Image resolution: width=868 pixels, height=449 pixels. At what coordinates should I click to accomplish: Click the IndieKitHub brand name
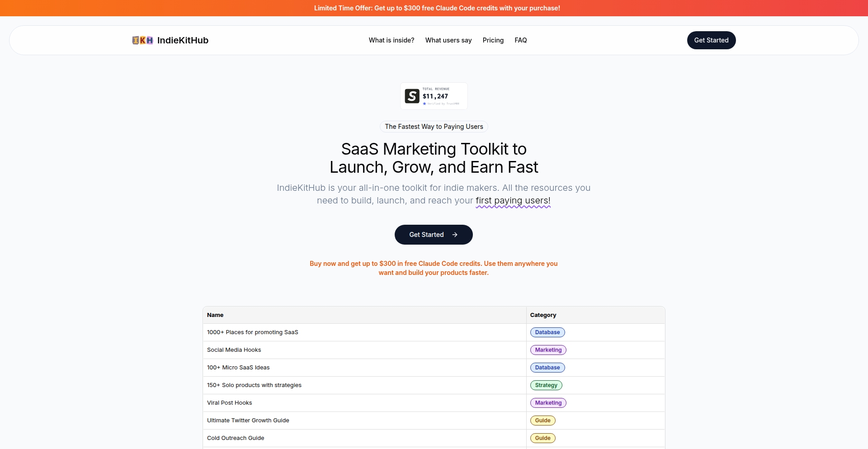pos(183,40)
